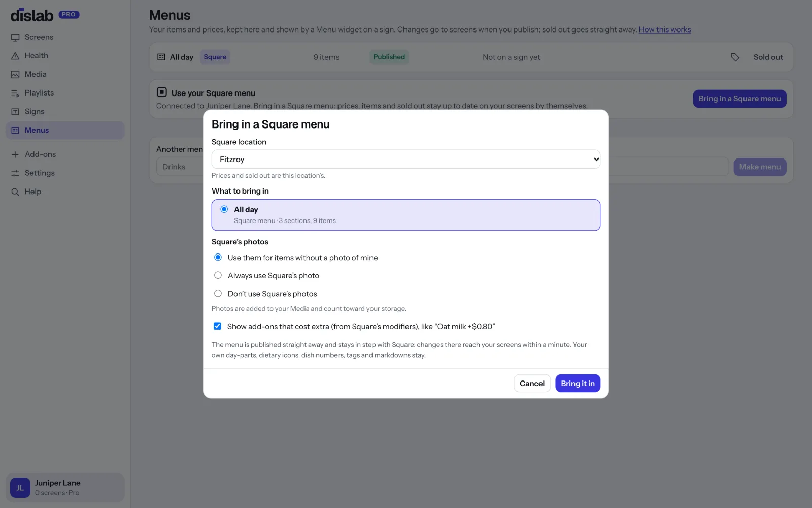Open the Square location dropdown showing Fitzroy

[406, 159]
